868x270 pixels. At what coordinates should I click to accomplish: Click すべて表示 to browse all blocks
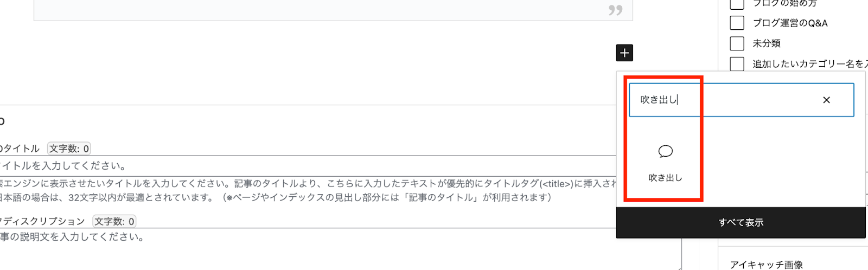(x=741, y=222)
